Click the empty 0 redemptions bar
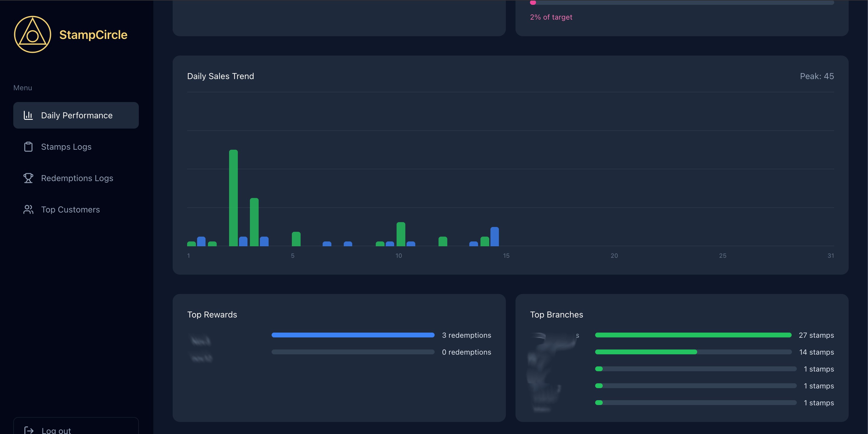The image size is (868, 434). coord(353,352)
